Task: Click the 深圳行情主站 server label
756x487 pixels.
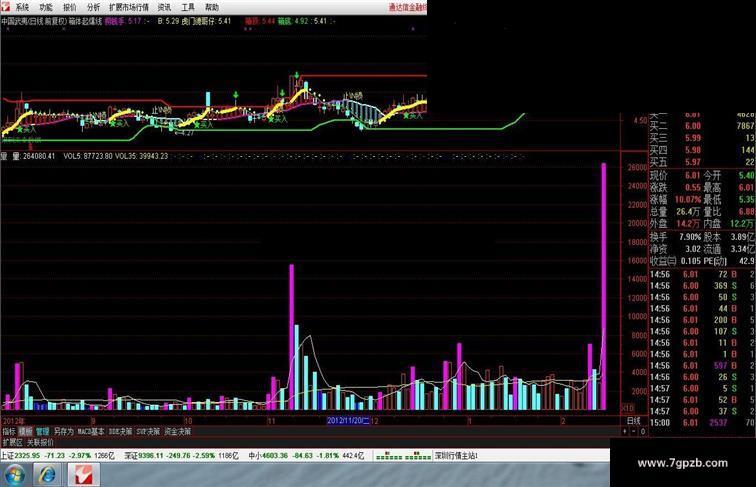Action: point(456,456)
